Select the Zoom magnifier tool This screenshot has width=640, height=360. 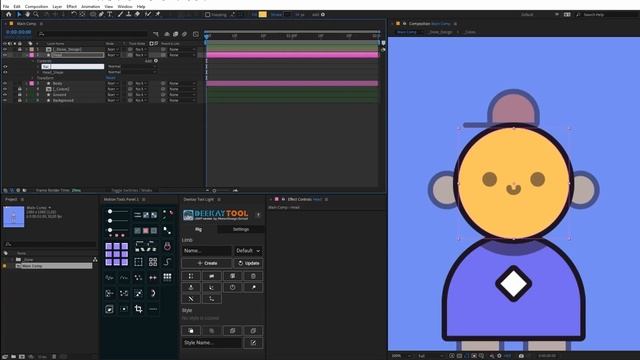point(36,14)
